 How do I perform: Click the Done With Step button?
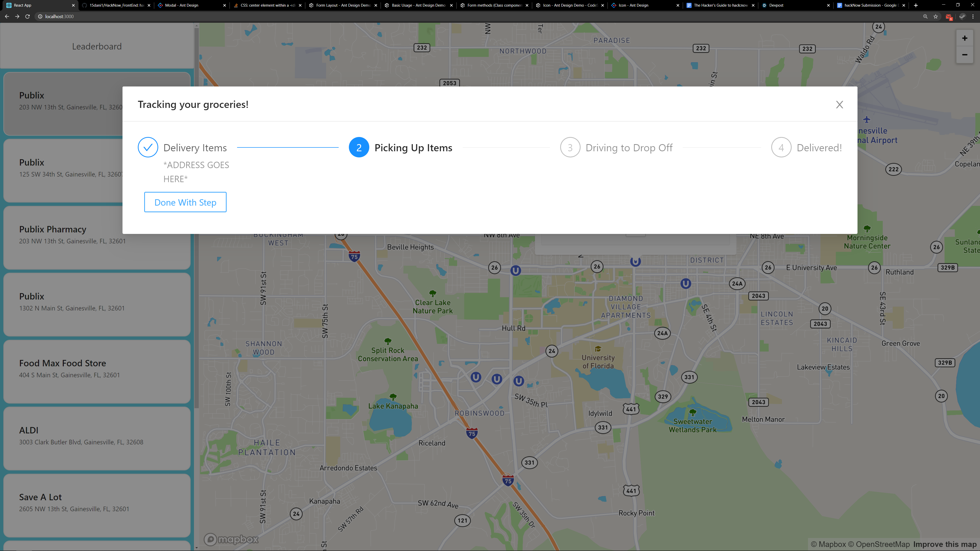coord(185,202)
